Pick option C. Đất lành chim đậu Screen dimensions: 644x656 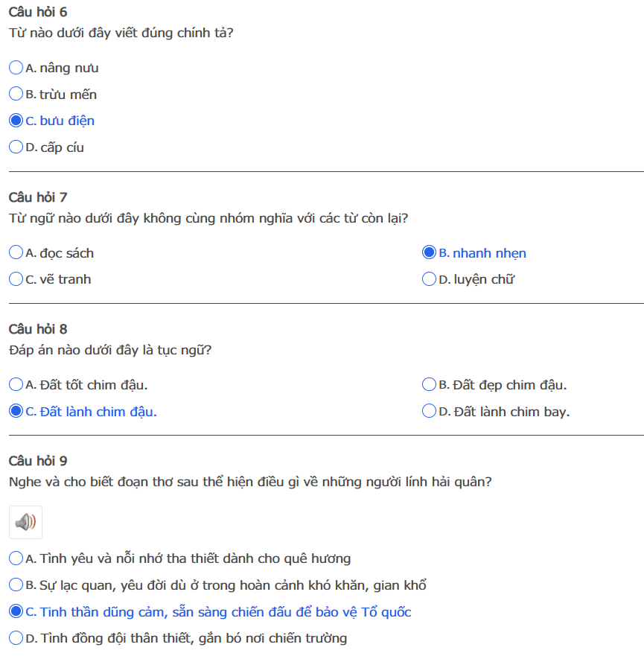point(16,411)
